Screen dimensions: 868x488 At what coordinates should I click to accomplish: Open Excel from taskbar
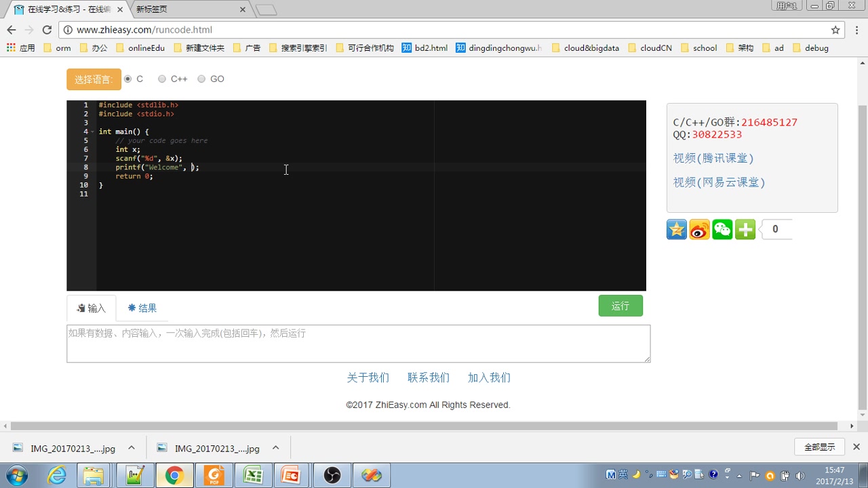[254, 476]
